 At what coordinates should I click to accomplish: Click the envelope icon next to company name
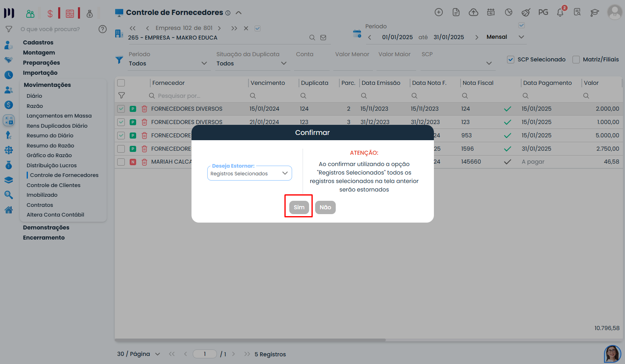coord(323,38)
